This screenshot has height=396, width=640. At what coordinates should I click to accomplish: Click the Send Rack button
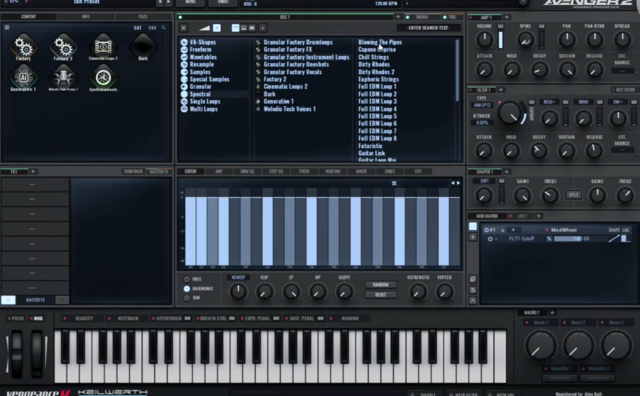133,172
